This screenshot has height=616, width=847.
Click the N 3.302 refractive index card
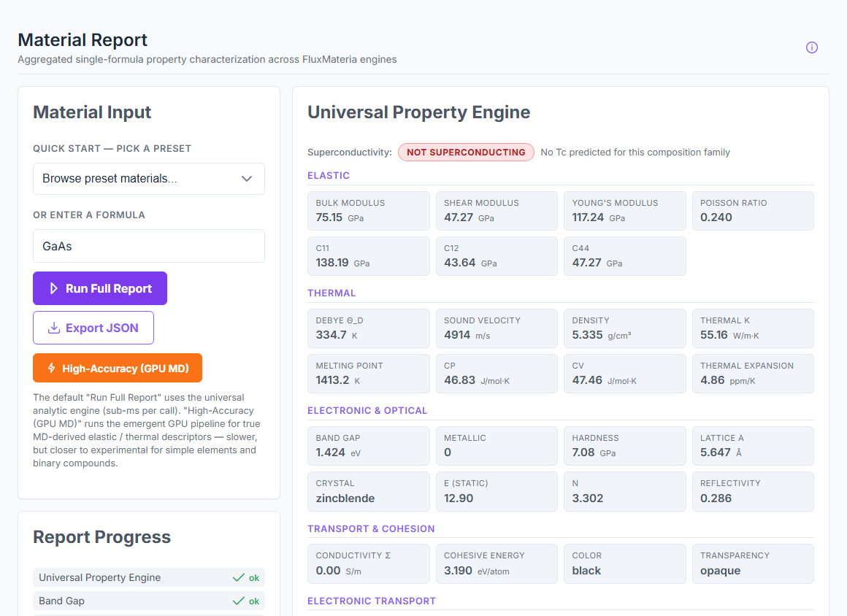pyautogui.click(x=624, y=491)
